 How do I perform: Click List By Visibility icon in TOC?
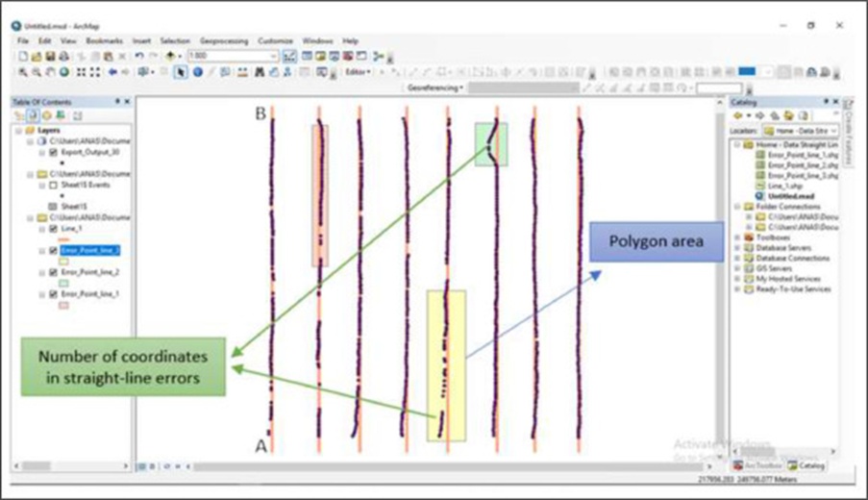coord(47,115)
